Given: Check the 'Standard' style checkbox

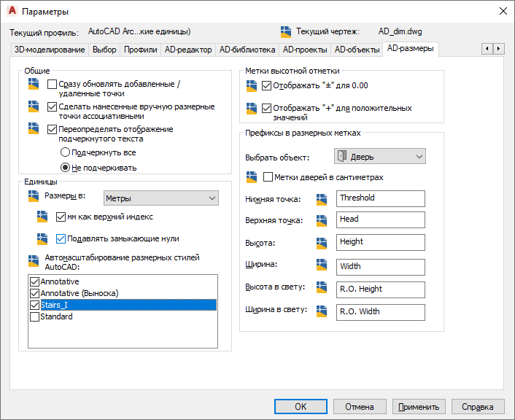Looking at the screenshot, I should coord(34,317).
